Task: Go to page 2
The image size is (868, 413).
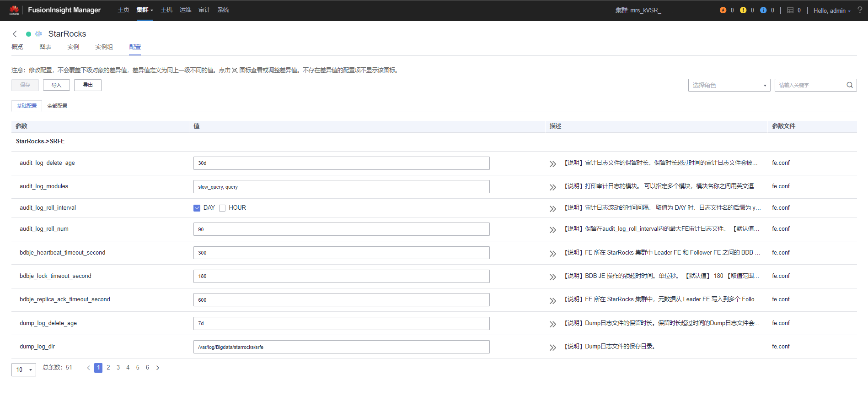Action: coord(108,368)
